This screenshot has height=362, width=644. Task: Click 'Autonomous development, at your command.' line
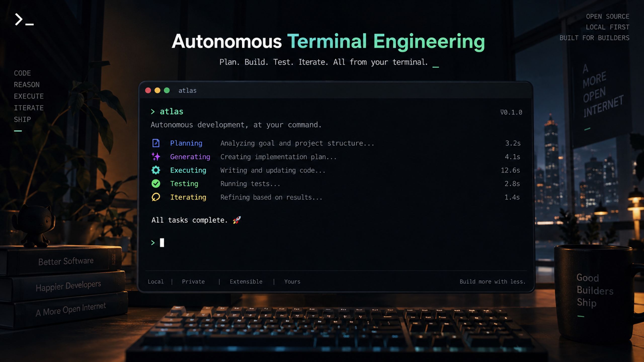coord(236,125)
